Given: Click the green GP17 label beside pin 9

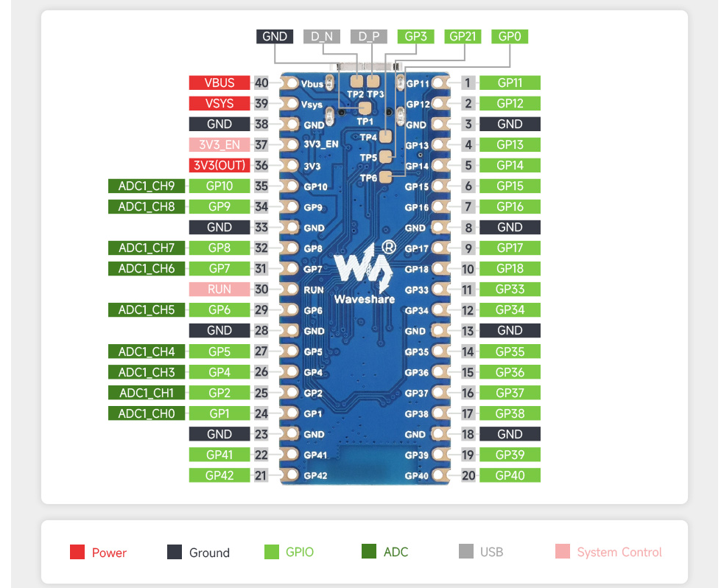Looking at the screenshot, I should pyautogui.click(x=510, y=248).
